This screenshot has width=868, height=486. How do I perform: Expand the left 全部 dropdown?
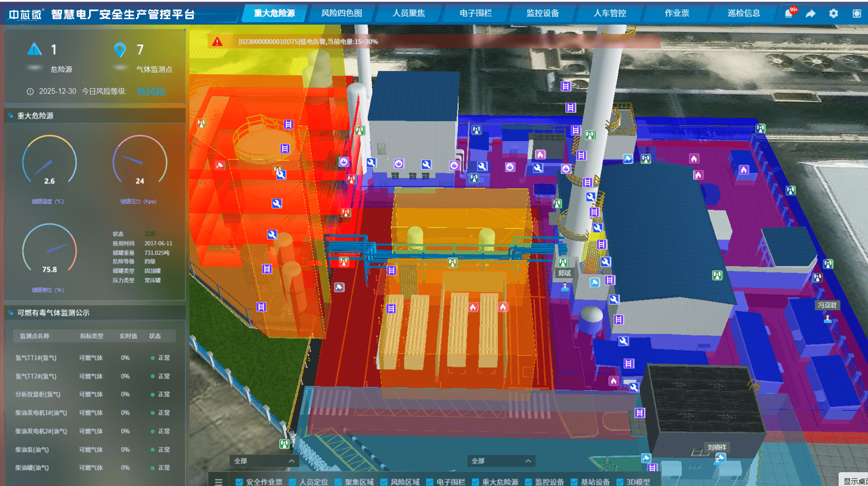[x=264, y=461]
